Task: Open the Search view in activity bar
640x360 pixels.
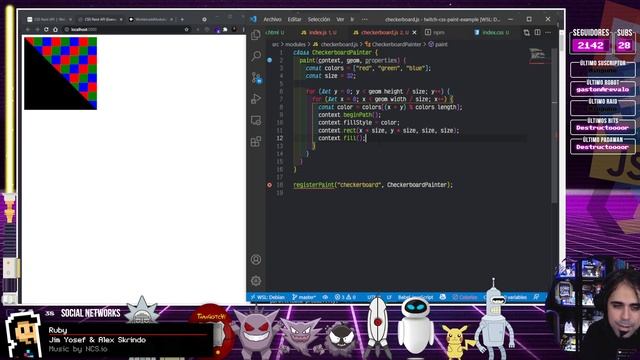Action: 256,56
